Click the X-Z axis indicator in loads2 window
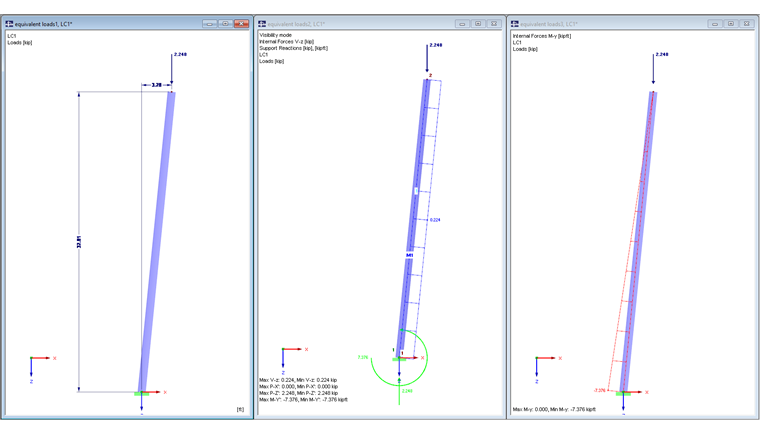760x435 pixels. [295, 361]
